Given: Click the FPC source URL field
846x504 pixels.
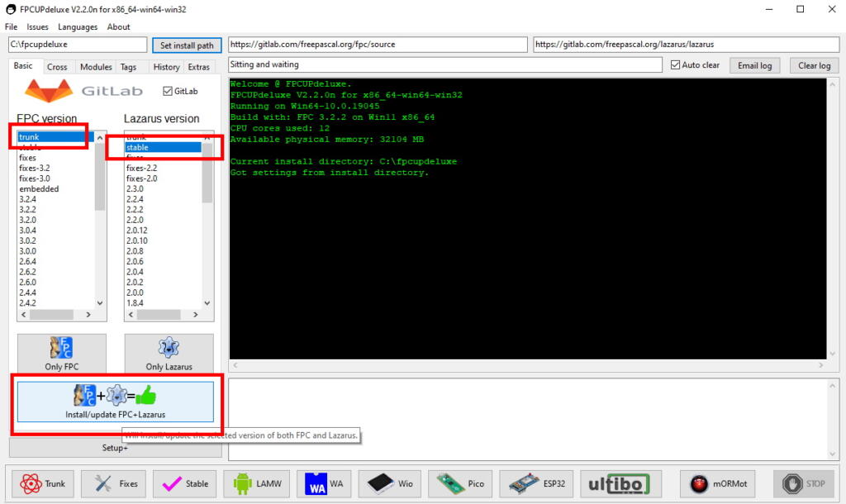Looking at the screenshot, I should pyautogui.click(x=376, y=44).
